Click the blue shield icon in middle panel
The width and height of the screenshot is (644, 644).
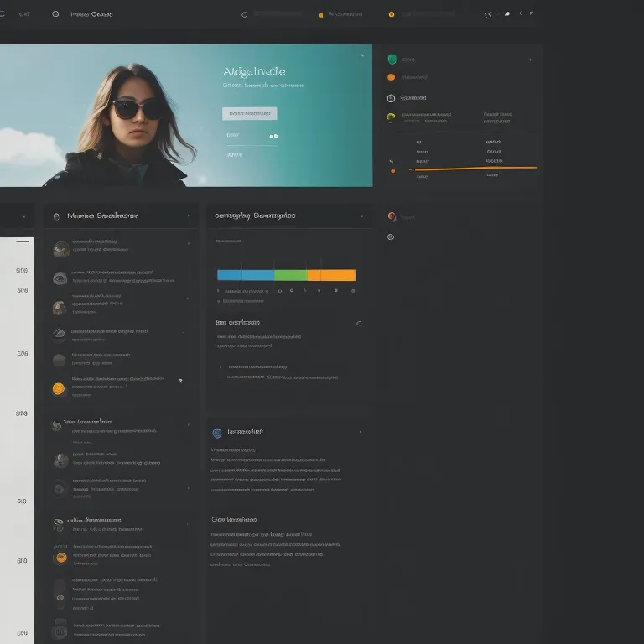coord(217,433)
